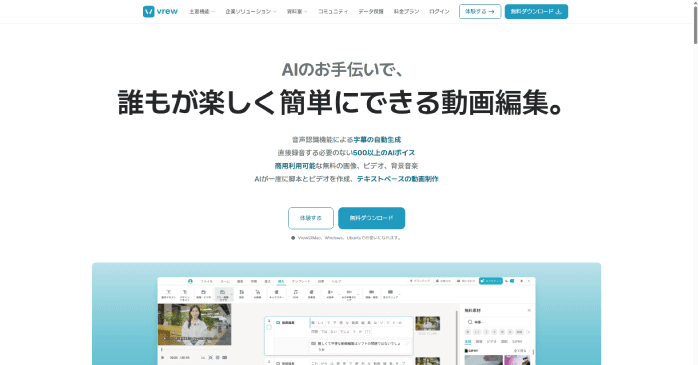Click the large 無料ダウンロード button below headline

pyautogui.click(x=371, y=218)
